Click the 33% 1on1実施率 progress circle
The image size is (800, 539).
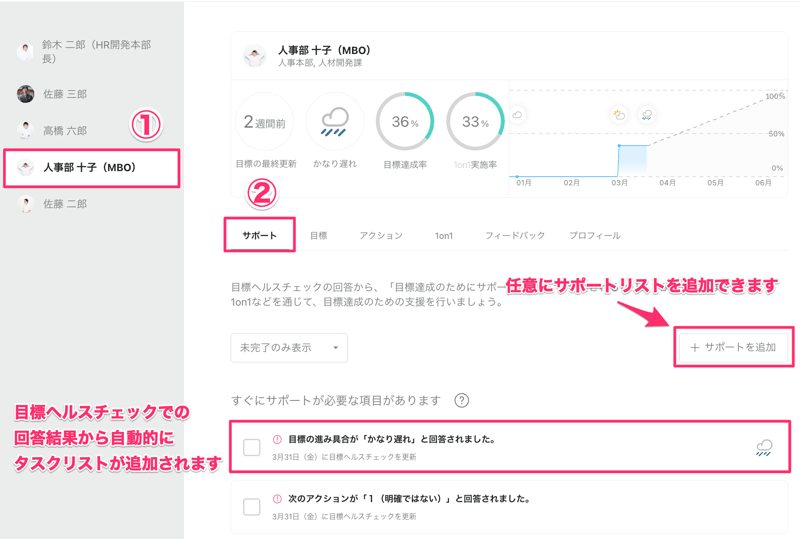point(475,122)
